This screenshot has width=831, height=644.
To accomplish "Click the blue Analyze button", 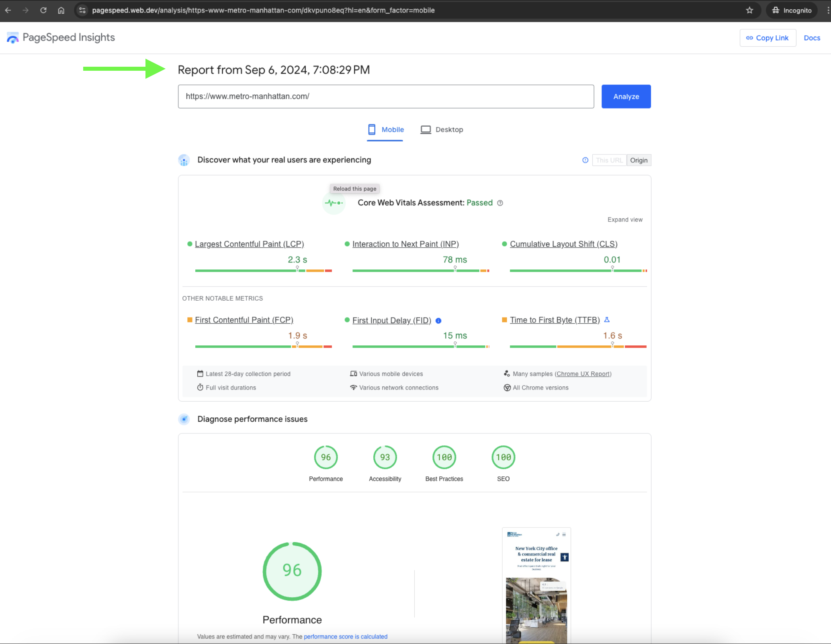I will pyautogui.click(x=626, y=96).
